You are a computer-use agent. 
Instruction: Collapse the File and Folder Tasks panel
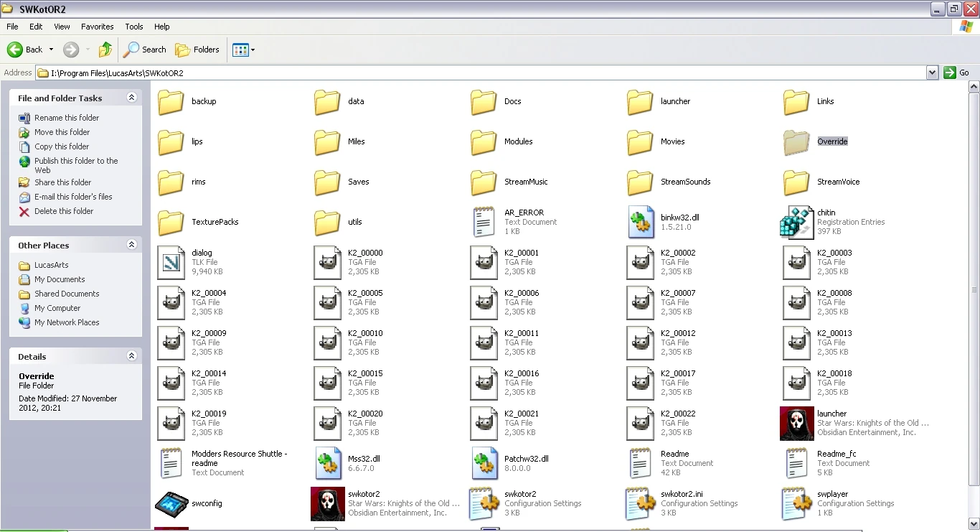coord(131,98)
